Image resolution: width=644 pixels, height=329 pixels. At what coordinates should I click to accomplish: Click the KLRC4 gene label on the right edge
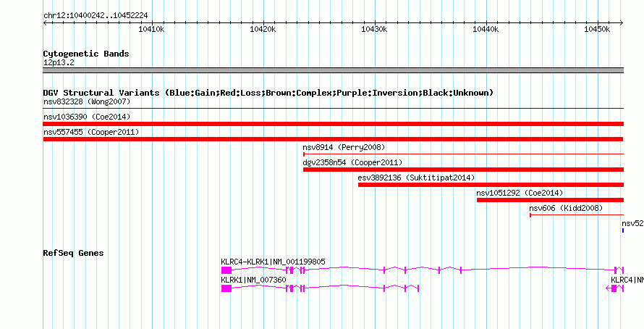tap(627, 280)
